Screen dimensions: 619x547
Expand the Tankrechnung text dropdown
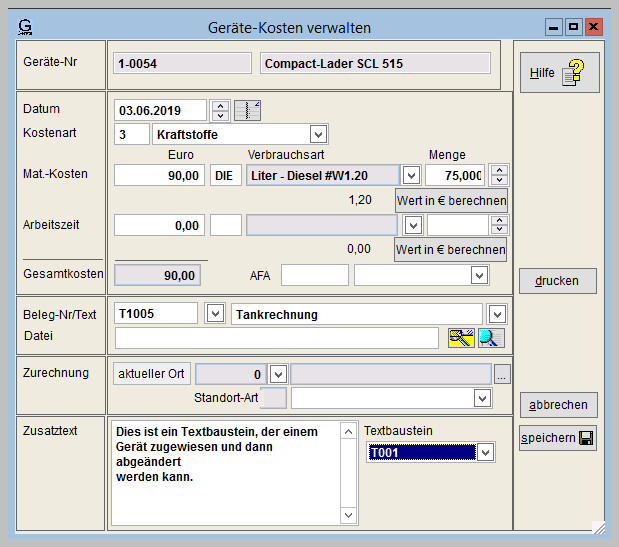coord(497,314)
